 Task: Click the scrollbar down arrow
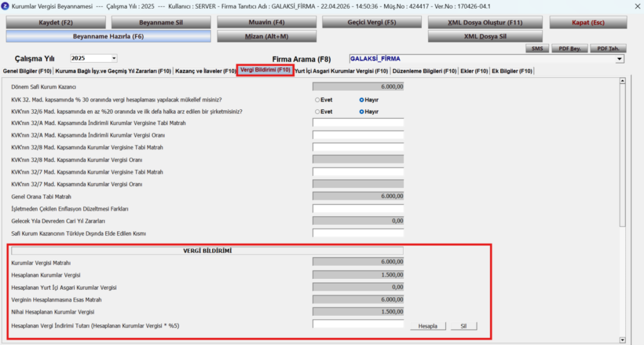coord(623,340)
